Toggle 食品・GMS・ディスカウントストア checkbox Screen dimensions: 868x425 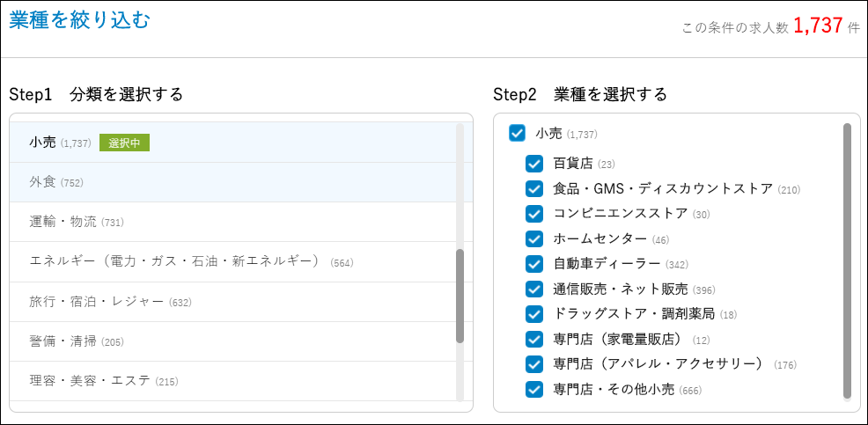[x=534, y=189]
